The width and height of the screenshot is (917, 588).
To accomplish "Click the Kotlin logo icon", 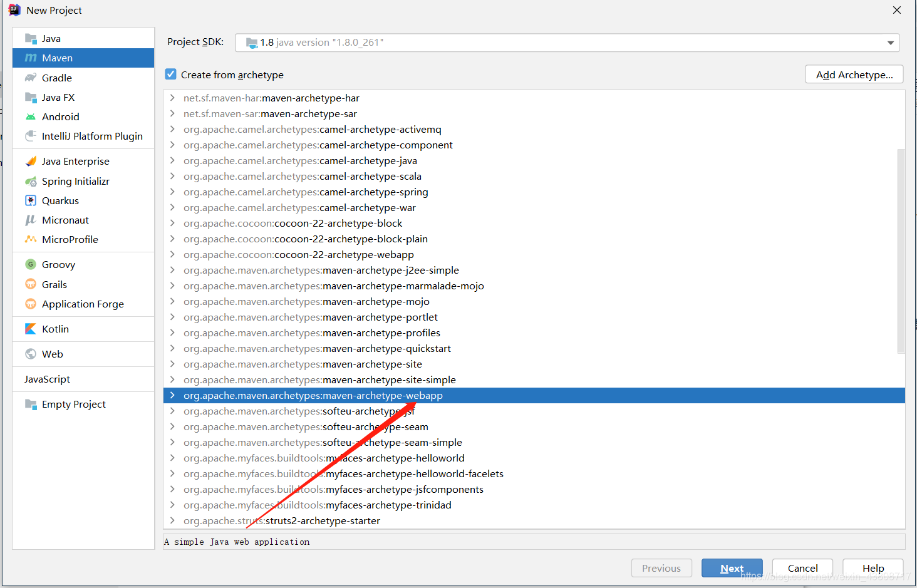I will pos(31,329).
